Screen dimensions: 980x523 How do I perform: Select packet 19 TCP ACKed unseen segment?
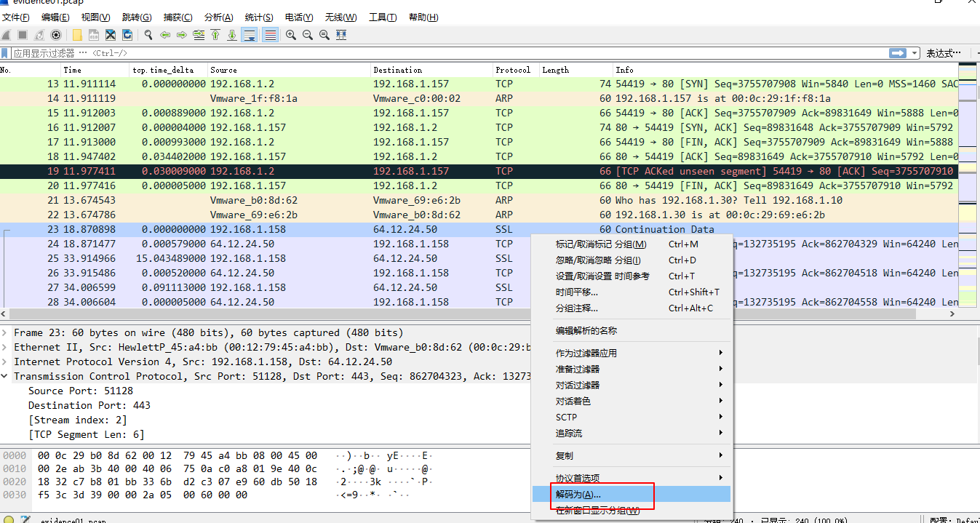tap(479, 171)
